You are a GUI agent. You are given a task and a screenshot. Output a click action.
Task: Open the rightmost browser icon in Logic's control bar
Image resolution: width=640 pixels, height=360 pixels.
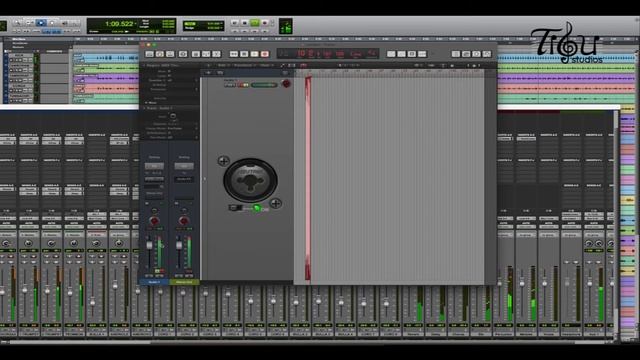coord(487,54)
